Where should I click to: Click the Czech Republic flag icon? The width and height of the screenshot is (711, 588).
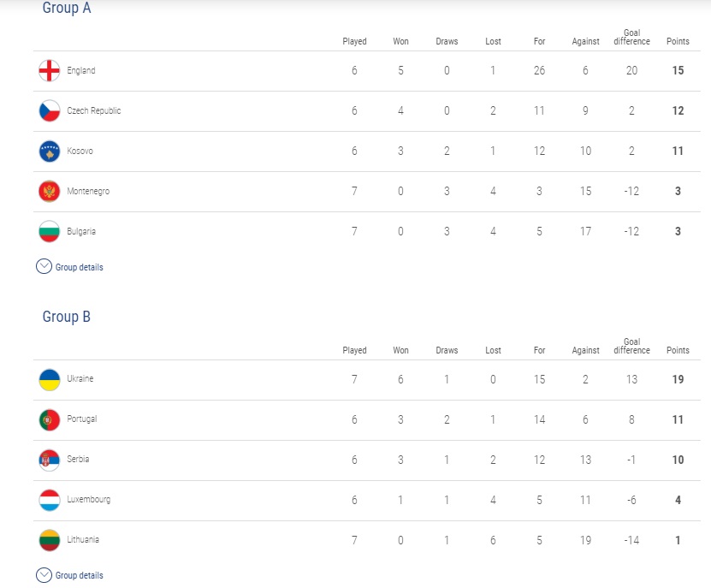coord(50,110)
